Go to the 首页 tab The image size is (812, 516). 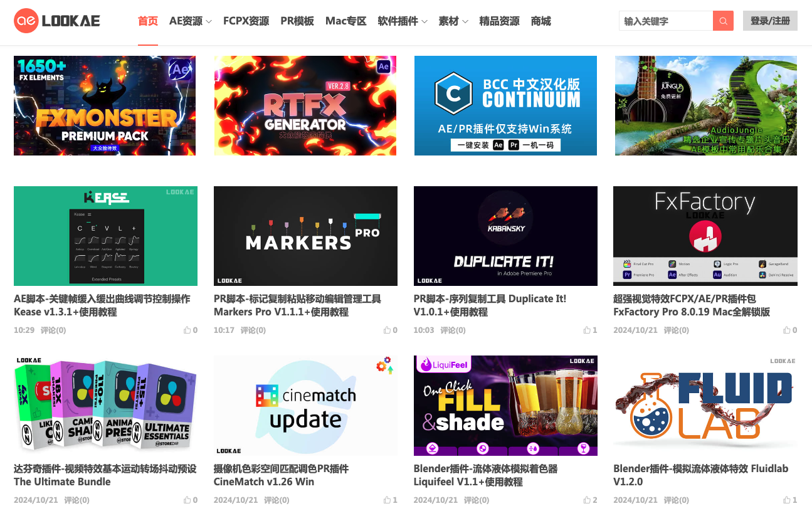pos(148,21)
